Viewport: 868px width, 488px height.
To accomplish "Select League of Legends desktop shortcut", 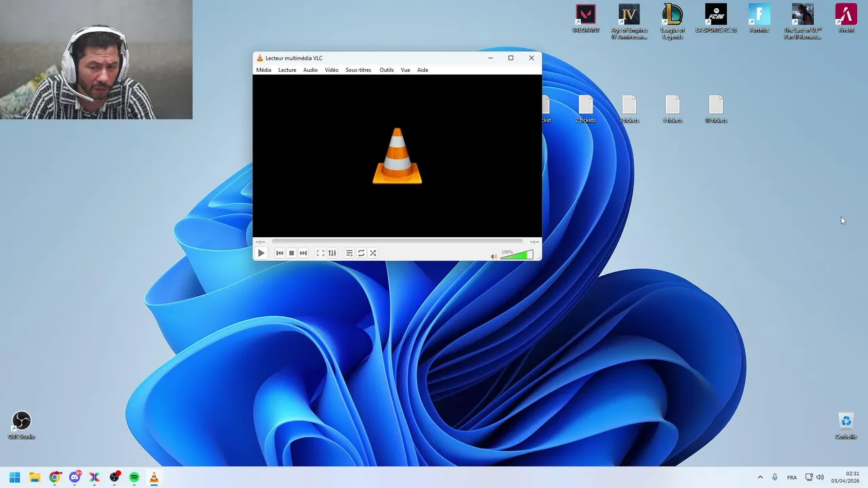I will 673,22.
